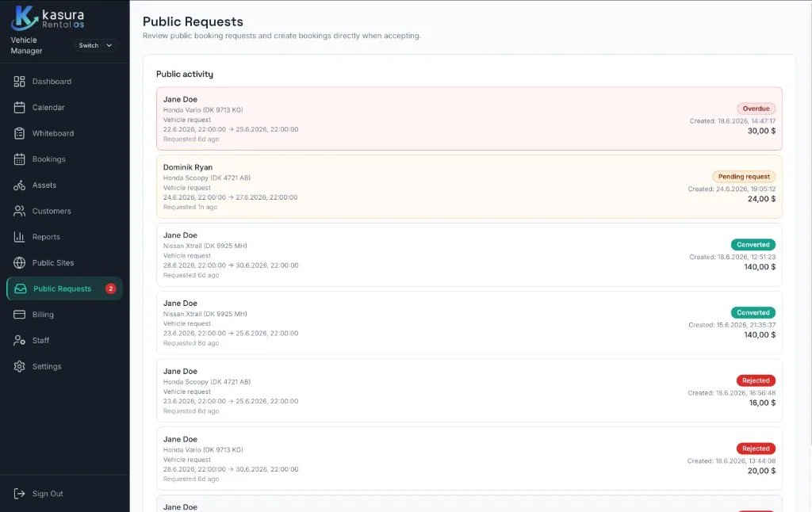
Task: Click the Customers people icon
Action: tap(19, 211)
